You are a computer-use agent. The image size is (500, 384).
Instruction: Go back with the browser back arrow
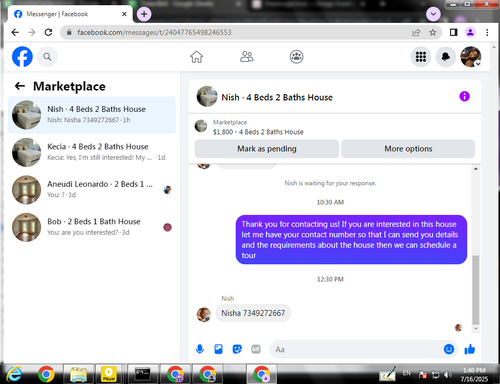tap(15, 32)
